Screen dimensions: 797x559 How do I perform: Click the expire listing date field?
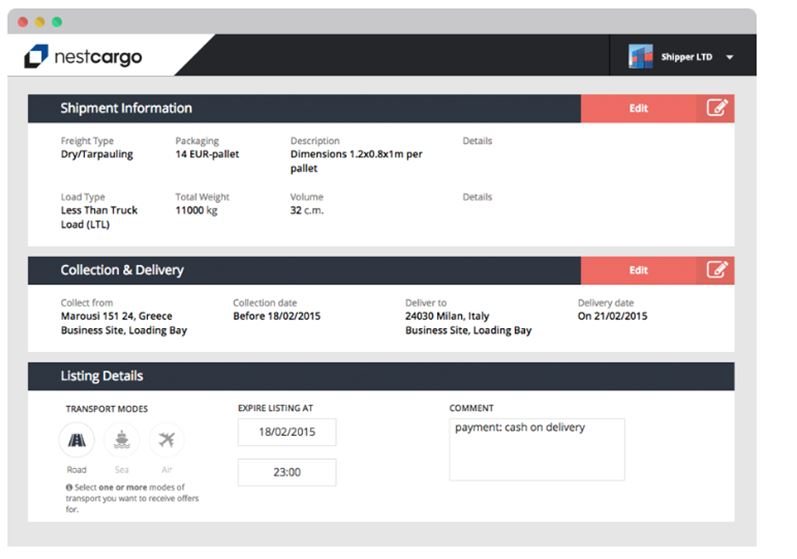pyautogui.click(x=287, y=432)
